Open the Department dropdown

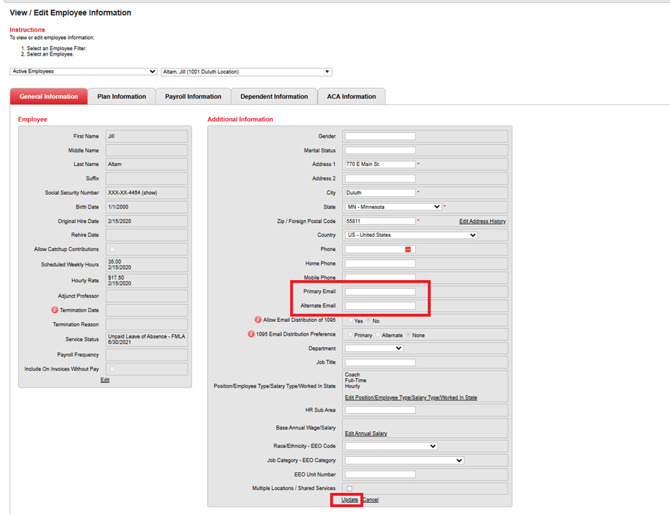tap(373, 348)
